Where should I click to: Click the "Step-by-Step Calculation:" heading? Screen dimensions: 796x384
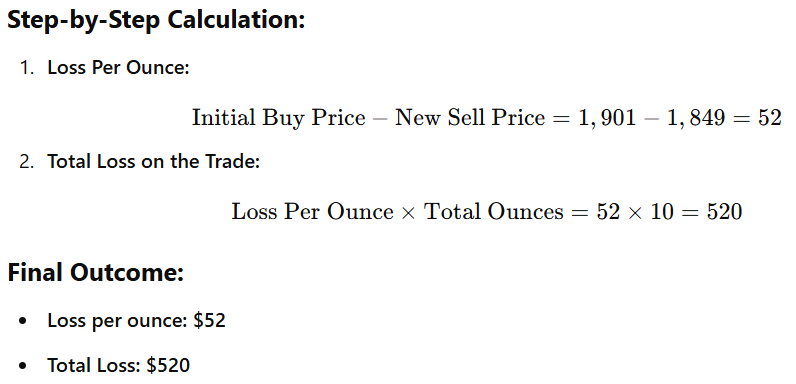pyautogui.click(x=156, y=21)
